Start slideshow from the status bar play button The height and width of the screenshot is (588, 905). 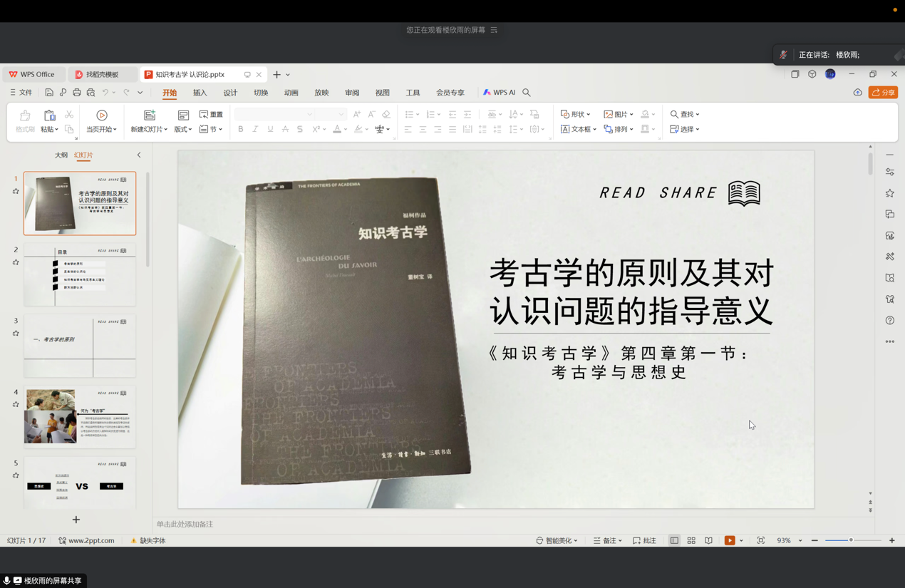tap(730, 541)
